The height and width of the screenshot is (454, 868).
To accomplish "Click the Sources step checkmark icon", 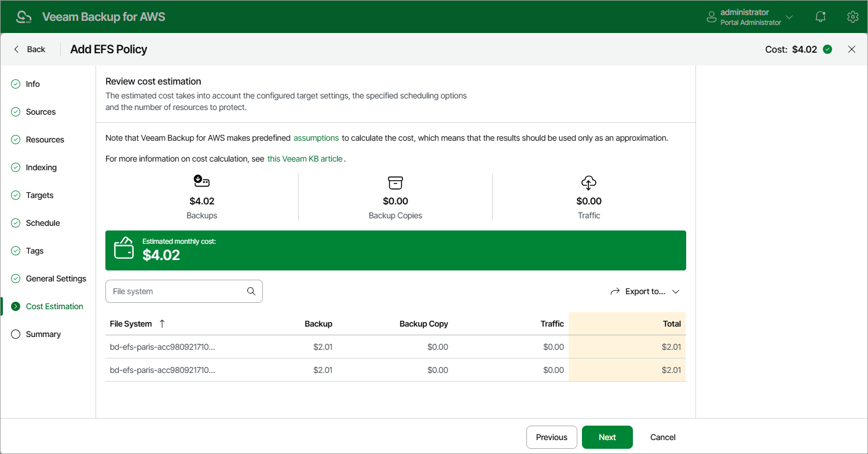I will [x=16, y=112].
